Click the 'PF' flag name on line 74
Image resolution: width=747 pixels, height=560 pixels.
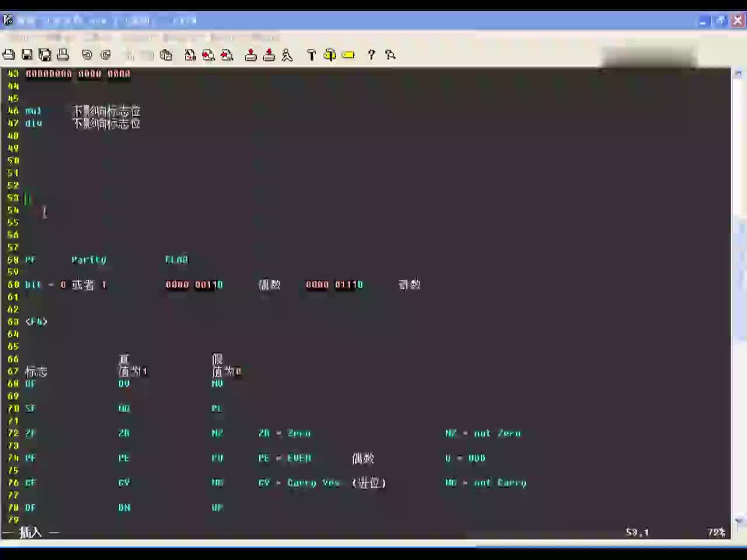(30, 458)
